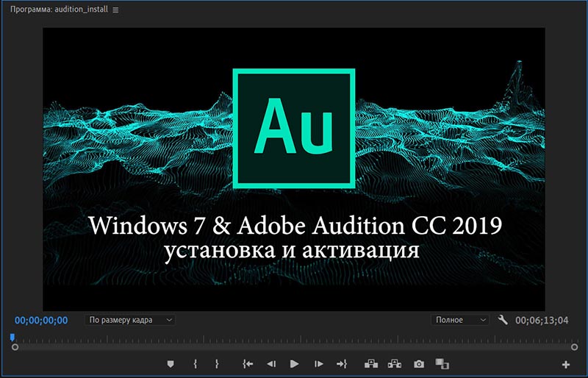Click the right zoom scrollbar handle
Image resolution: width=588 pixels, height=378 pixels.
tap(574, 347)
